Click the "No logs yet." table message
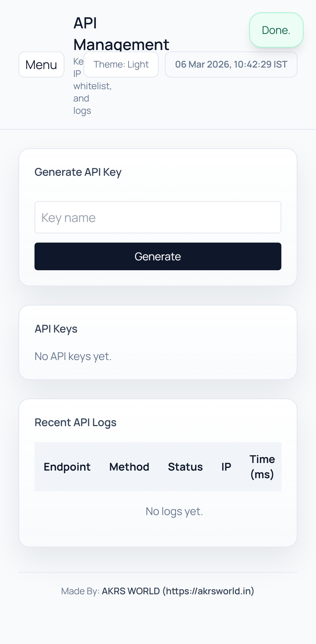This screenshot has width=316, height=644. coord(174,512)
